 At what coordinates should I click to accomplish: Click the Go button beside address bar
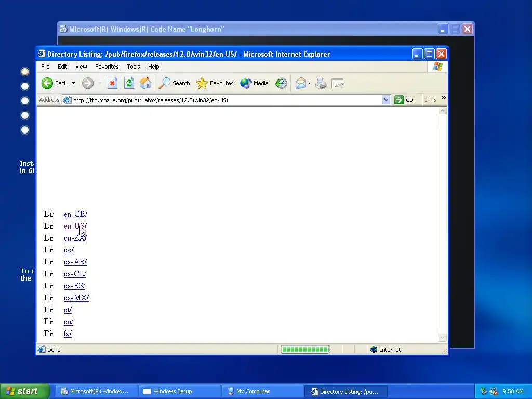tap(404, 100)
